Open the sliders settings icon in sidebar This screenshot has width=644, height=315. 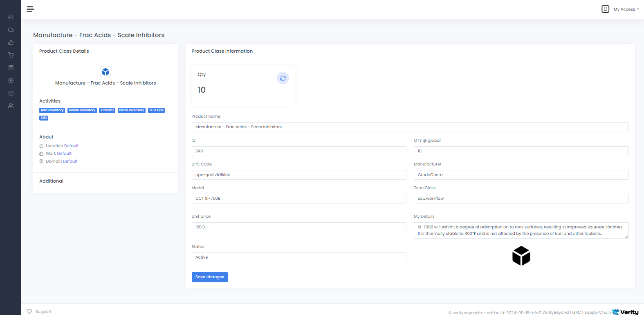click(11, 17)
